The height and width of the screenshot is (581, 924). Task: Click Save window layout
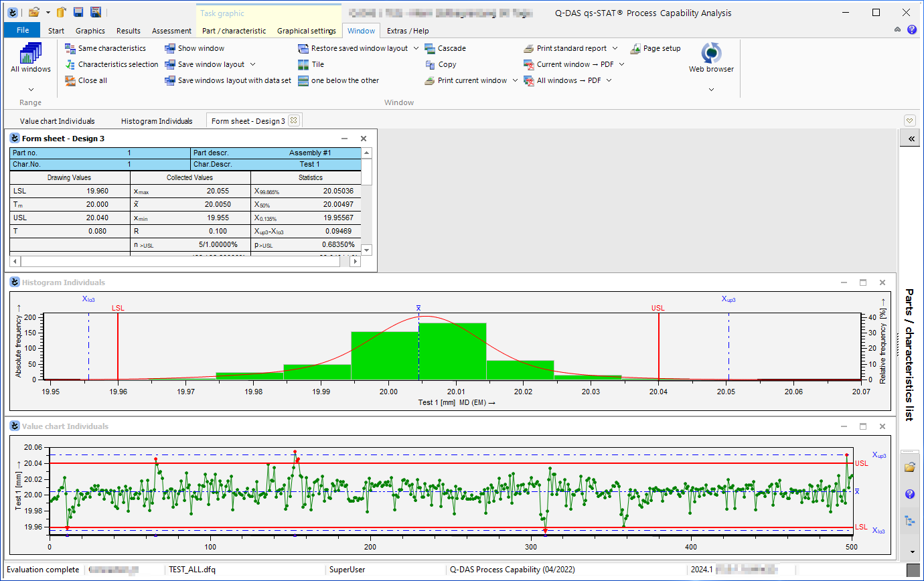(205, 64)
